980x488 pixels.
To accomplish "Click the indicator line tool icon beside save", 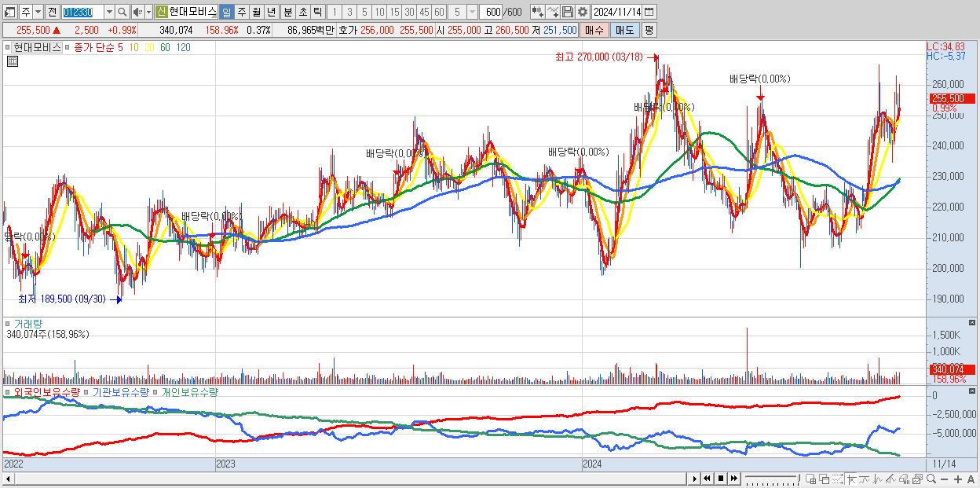I will (x=553, y=12).
